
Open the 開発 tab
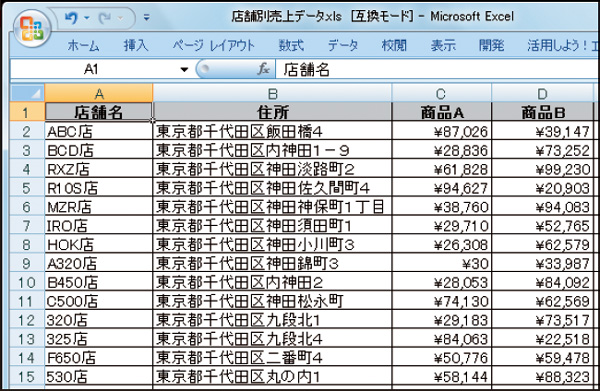tap(491, 46)
